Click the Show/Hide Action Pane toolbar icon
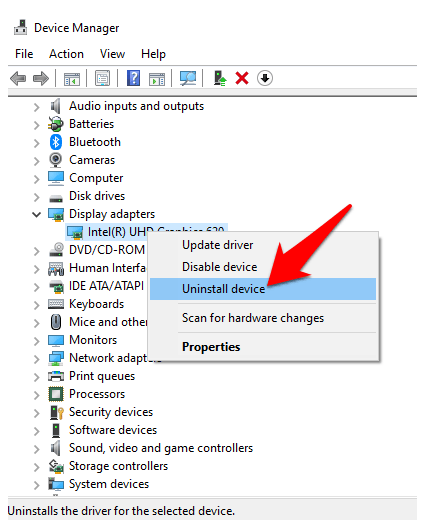422x527 pixels. [157, 79]
